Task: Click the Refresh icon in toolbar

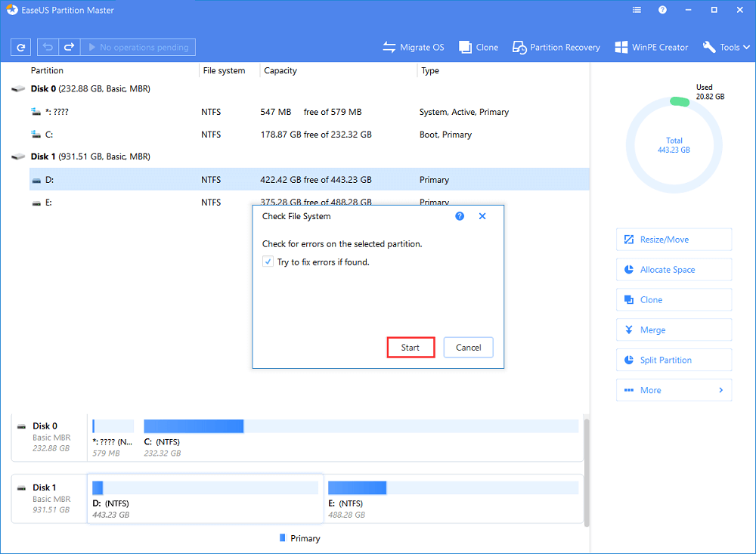Action: tap(21, 47)
